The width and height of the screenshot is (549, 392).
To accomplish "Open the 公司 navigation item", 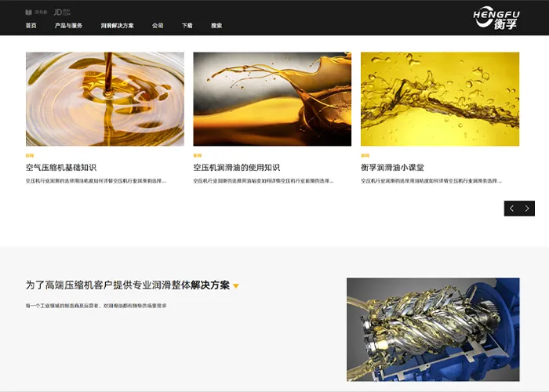I will pyautogui.click(x=158, y=26).
